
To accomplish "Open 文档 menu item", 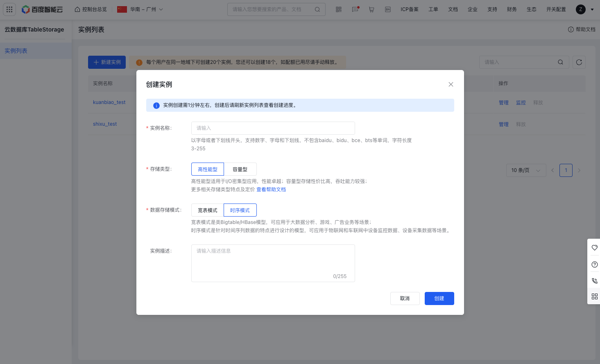I will (453, 9).
